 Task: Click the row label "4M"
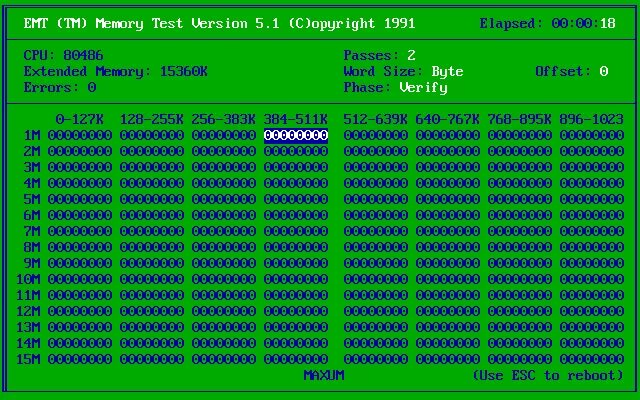32,183
